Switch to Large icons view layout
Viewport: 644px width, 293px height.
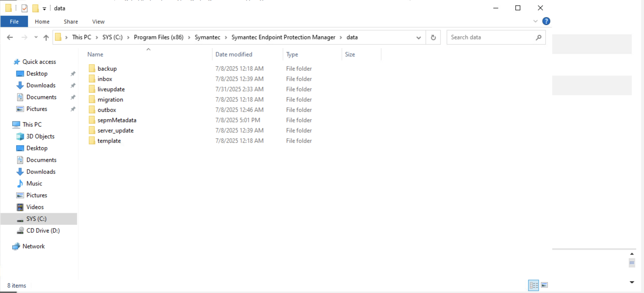544,285
